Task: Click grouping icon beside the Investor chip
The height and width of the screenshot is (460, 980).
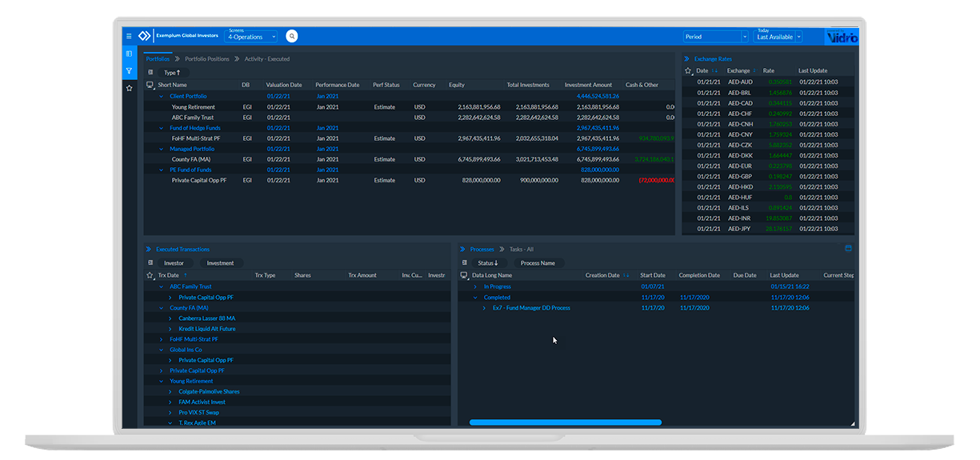Action: pyautogui.click(x=150, y=262)
